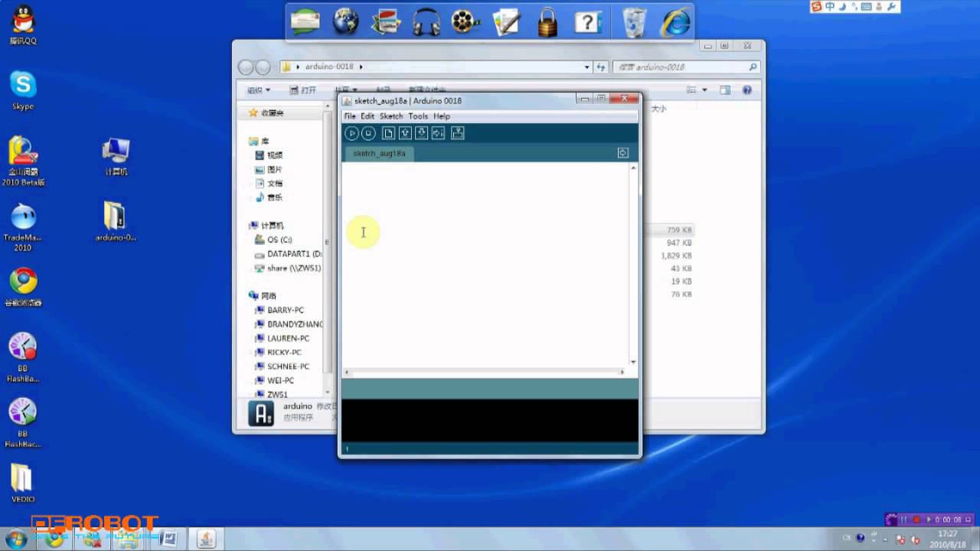980x551 pixels.
Task: Click the TradeManager 2010 desktop icon
Action: [x=23, y=227]
